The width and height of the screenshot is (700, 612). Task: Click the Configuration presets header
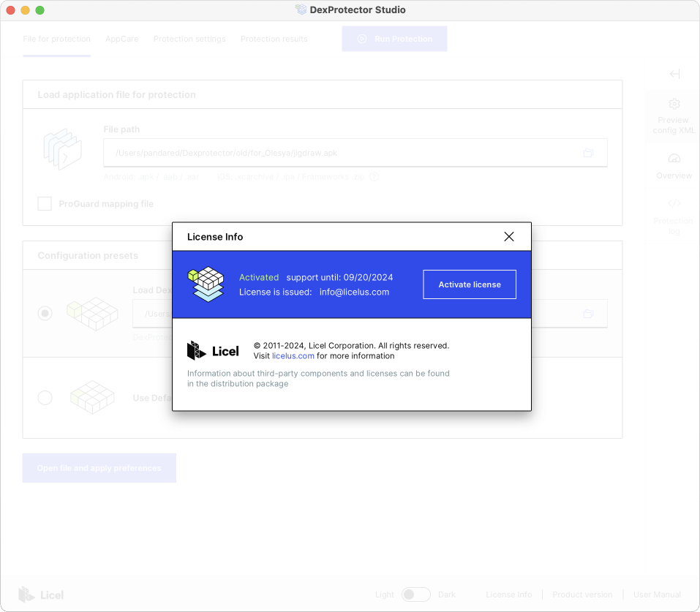pos(88,255)
